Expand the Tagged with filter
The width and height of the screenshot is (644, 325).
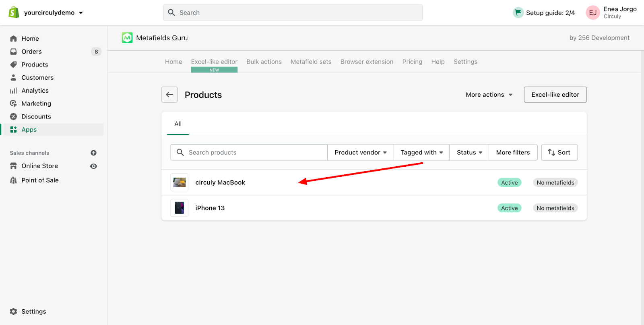tap(421, 152)
